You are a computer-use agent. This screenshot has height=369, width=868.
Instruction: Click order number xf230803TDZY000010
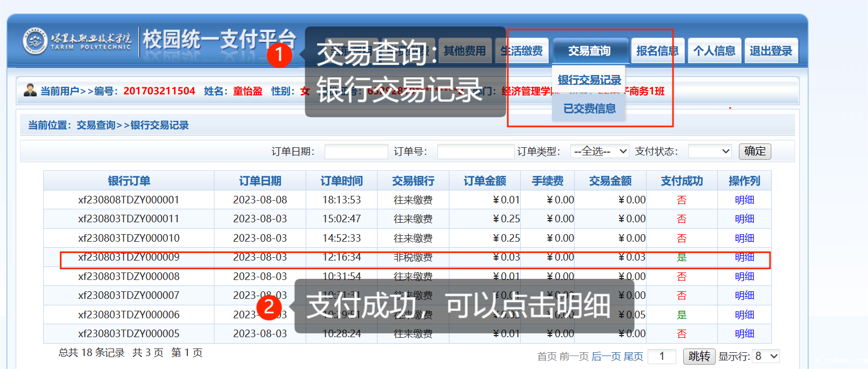tap(129, 238)
